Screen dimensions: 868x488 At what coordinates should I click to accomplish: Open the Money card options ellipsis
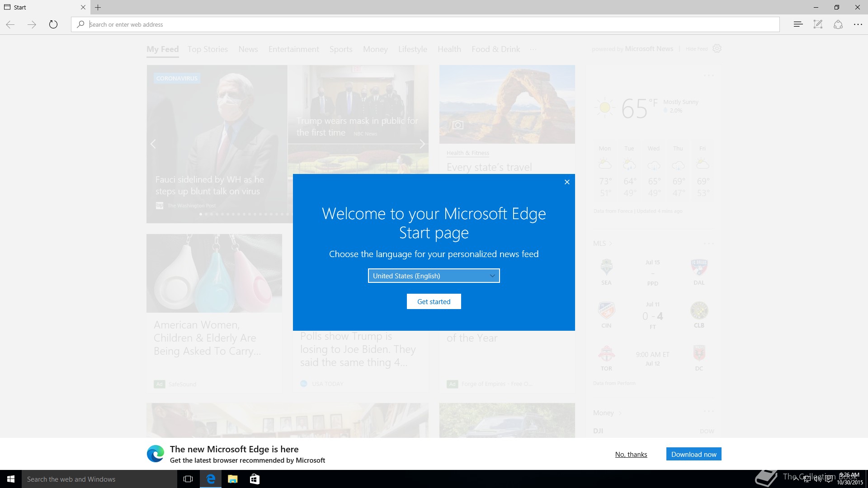coord(708,411)
